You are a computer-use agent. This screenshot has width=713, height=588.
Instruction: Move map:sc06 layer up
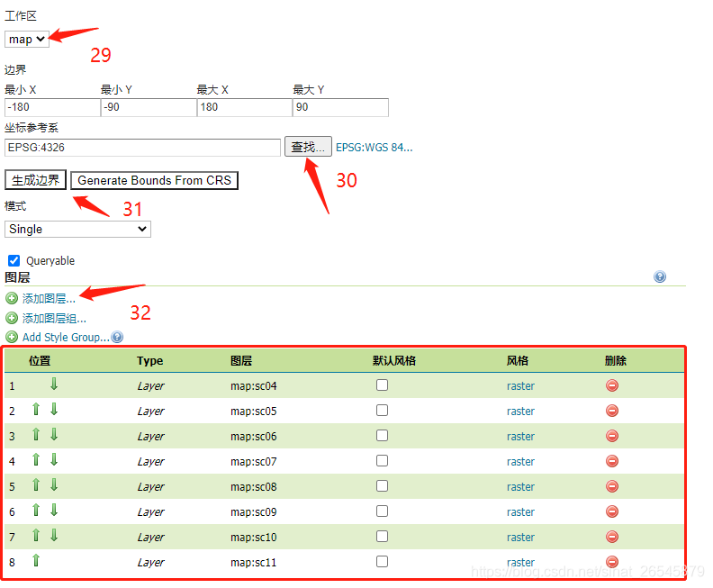pyautogui.click(x=36, y=435)
